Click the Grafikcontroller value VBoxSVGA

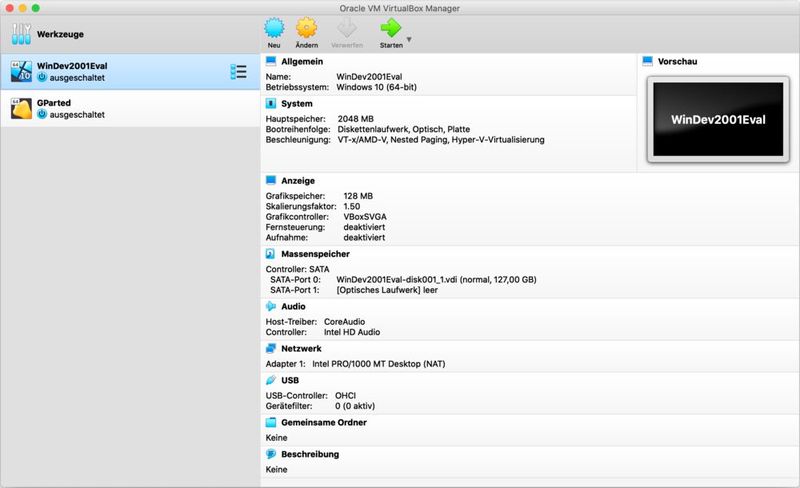point(365,217)
